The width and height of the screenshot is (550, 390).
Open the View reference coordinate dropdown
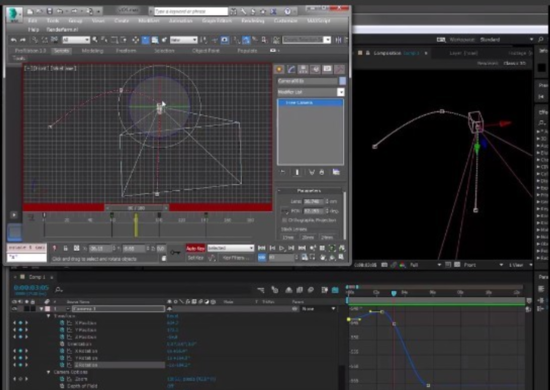click(x=183, y=40)
